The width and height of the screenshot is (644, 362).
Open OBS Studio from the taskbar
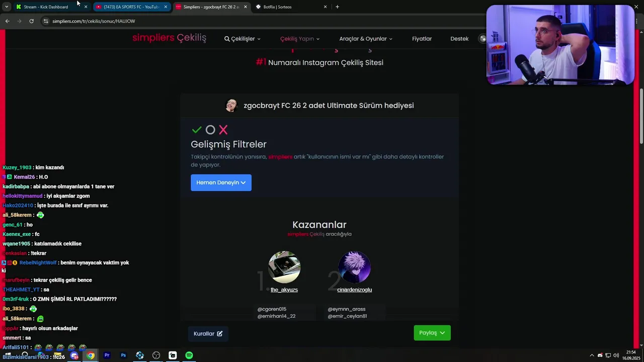click(x=156, y=355)
